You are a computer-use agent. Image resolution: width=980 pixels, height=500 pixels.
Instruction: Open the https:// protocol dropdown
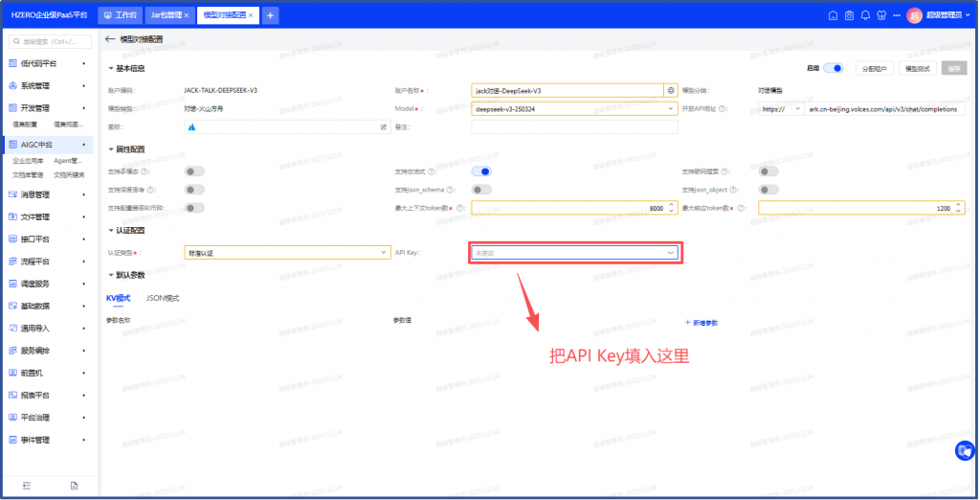[782, 108]
